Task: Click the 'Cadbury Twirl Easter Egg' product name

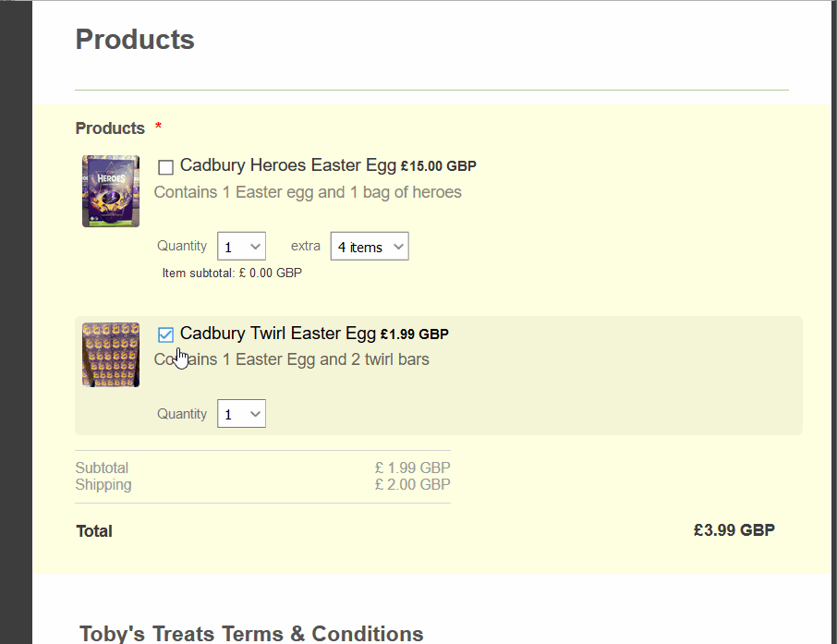Action: click(x=277, y=334)
